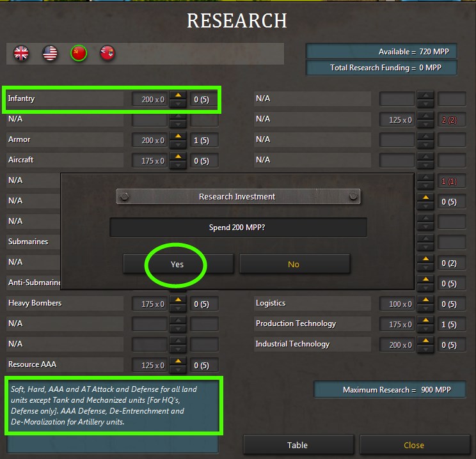The image size is (476, 459).
Task: Decrease Resource AAA research investment
Action: [178, 370]
